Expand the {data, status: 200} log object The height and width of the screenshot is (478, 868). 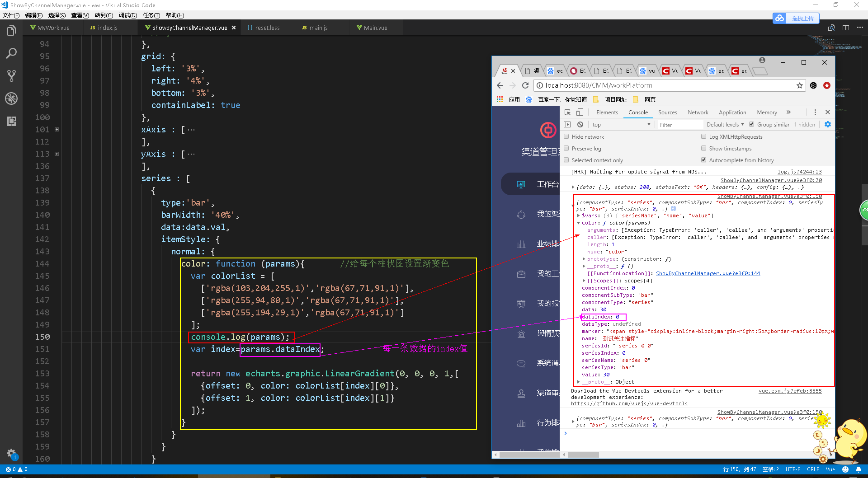573,187
